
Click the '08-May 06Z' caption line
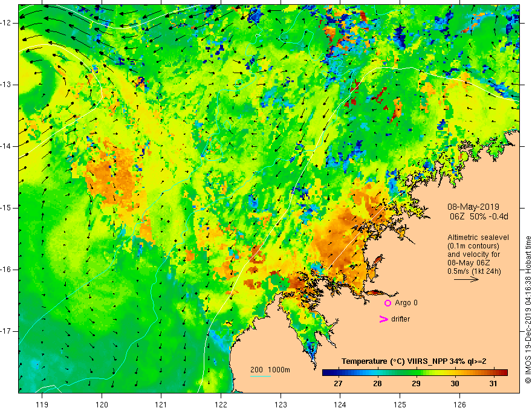tap(469, 263)
